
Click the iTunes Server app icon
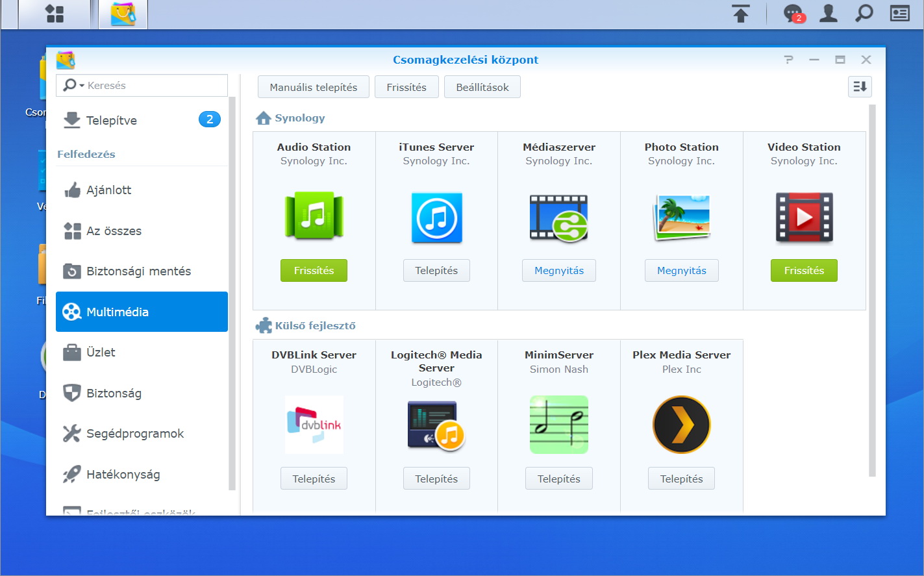coord(436,218)
